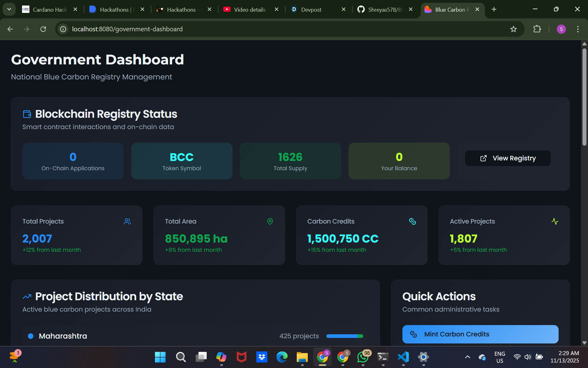Switch to the Video details tab
The image size is (588, 368).
click(x=250, y=10)
